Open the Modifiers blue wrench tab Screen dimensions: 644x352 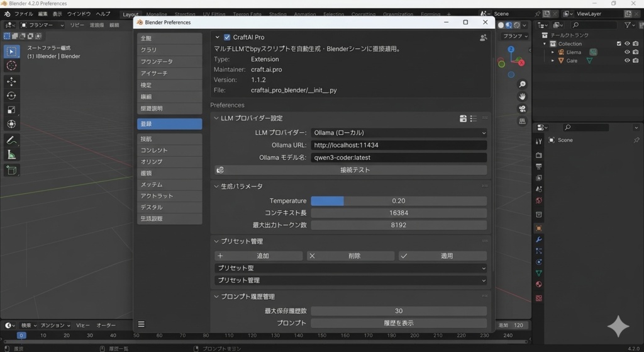539,240
